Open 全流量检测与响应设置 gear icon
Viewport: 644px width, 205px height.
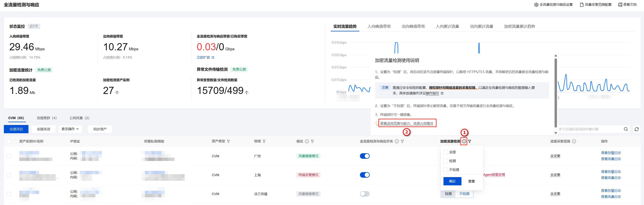pos(536,5)
